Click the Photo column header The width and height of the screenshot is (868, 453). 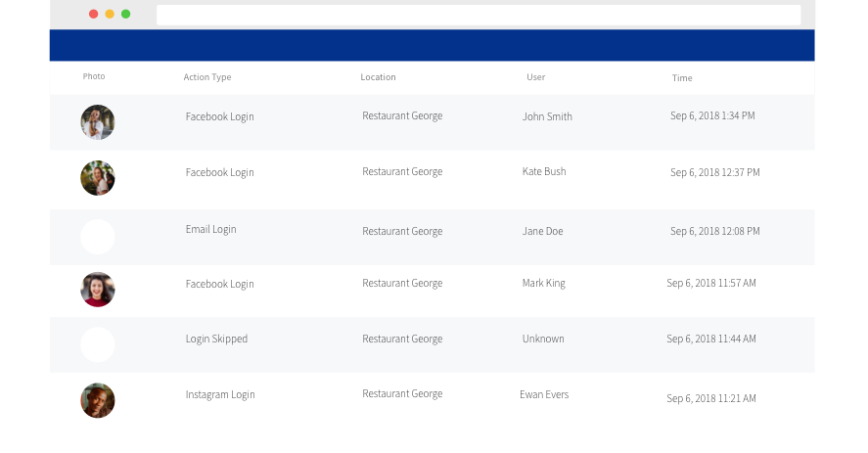tap(94, 76)
